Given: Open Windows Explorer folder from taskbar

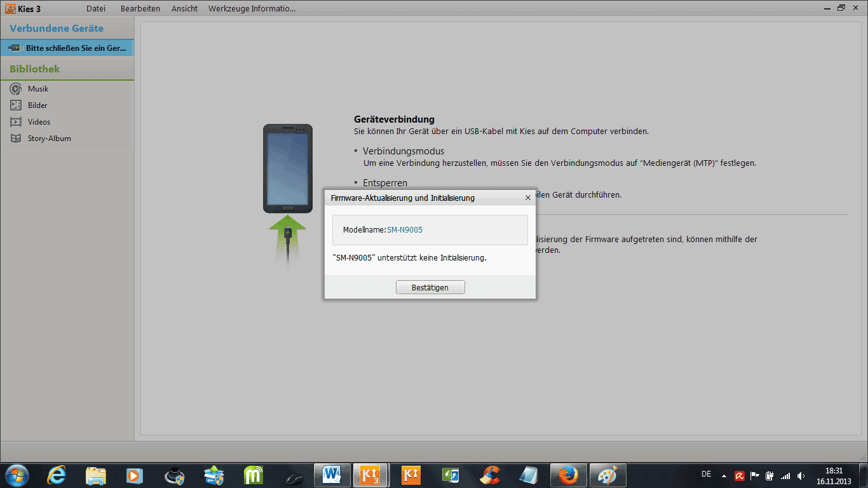Looking at the screenshot, I should 96,475.
